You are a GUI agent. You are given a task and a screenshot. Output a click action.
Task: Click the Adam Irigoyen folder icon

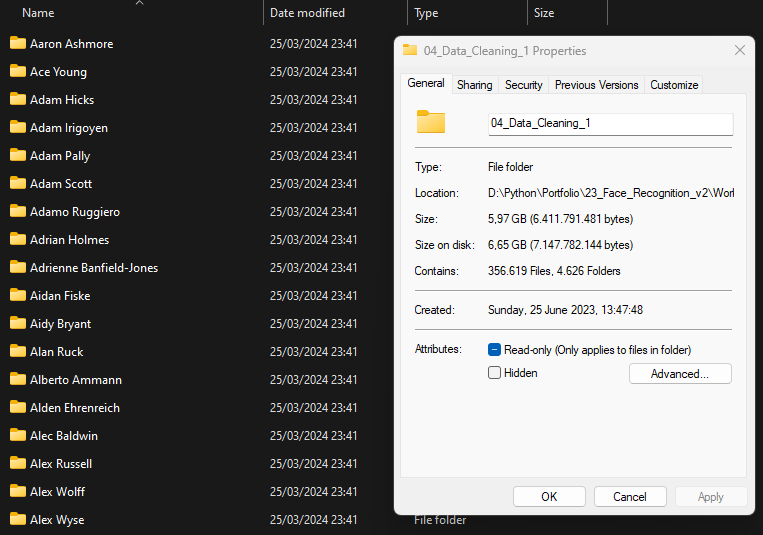[x=18, y=128]
